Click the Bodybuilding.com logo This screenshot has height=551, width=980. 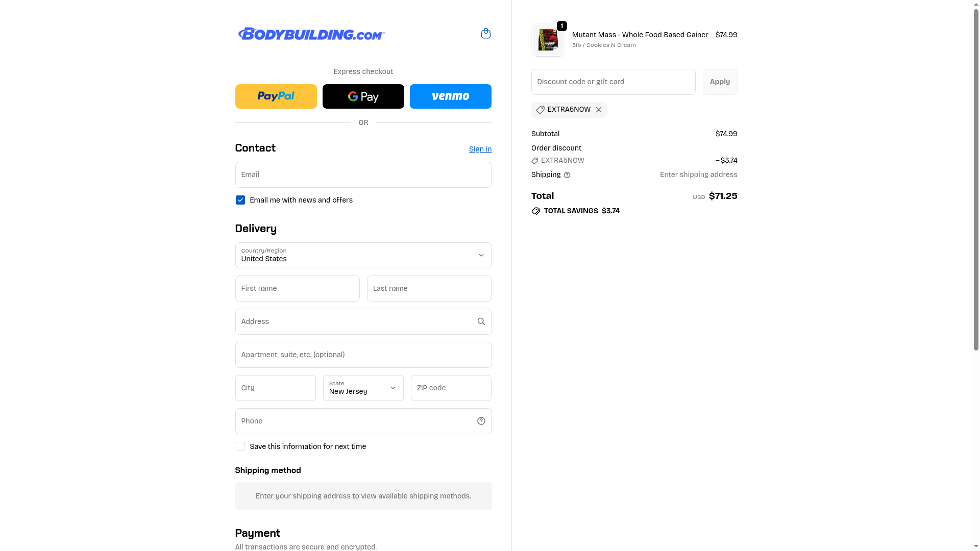[311, 34]
